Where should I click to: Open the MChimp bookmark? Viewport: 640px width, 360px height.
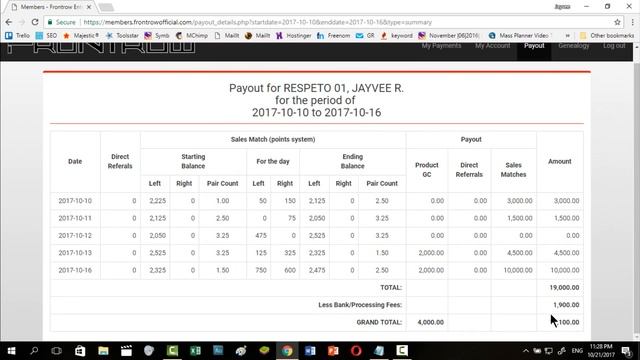click(x=191, y=36)
